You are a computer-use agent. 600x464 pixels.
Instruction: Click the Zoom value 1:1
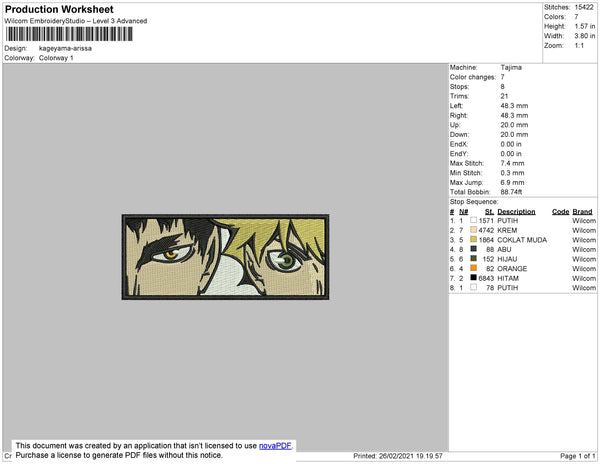579,46
